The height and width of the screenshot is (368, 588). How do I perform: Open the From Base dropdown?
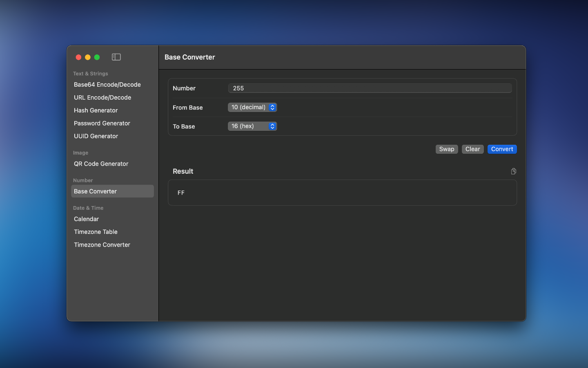click(x=252, y=107)
